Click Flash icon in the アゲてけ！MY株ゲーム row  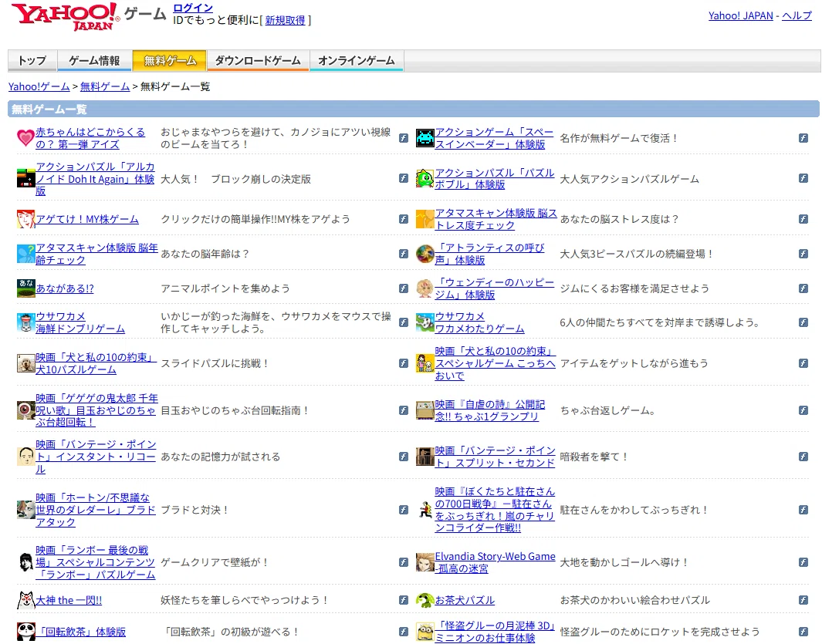click(404, 219)
